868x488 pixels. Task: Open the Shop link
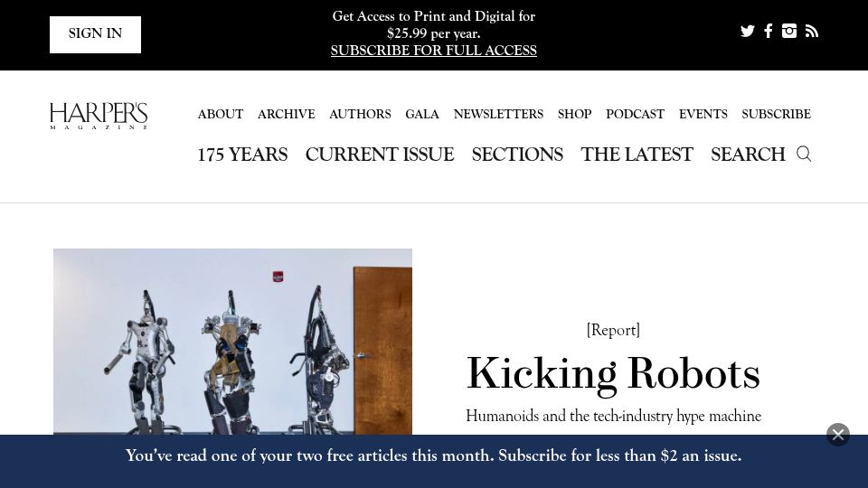575,114
